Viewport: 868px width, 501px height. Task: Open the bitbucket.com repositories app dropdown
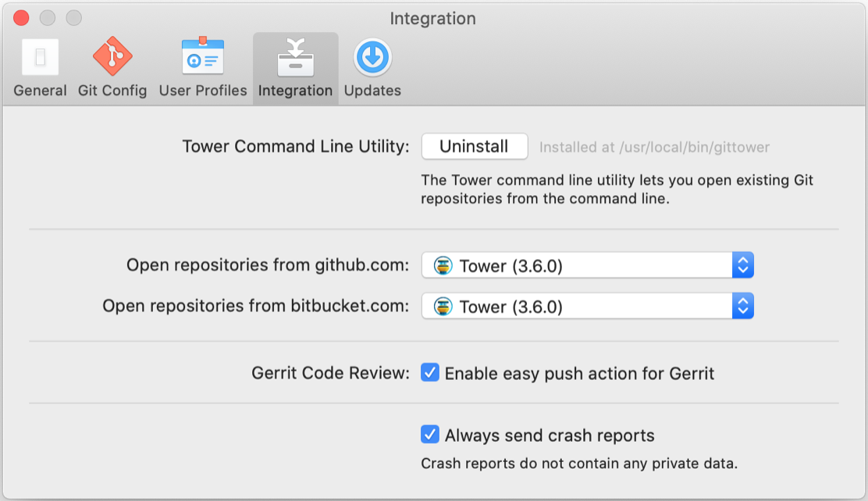click(578, 307)
